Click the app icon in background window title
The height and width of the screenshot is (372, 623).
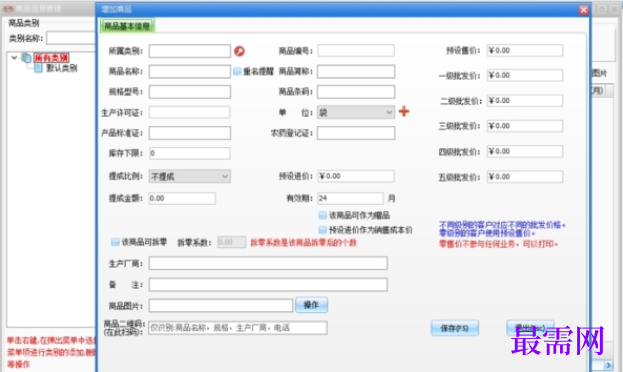point(8,9)
